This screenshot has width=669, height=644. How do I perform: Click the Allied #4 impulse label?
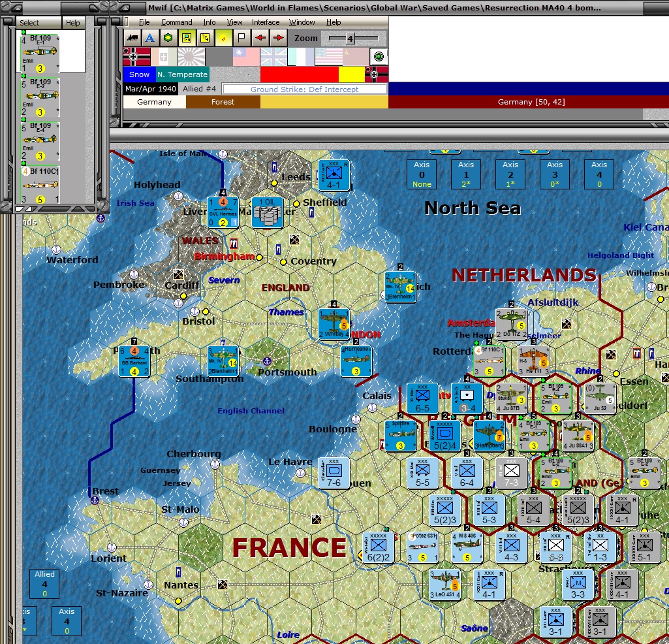(x=199, y=89)
